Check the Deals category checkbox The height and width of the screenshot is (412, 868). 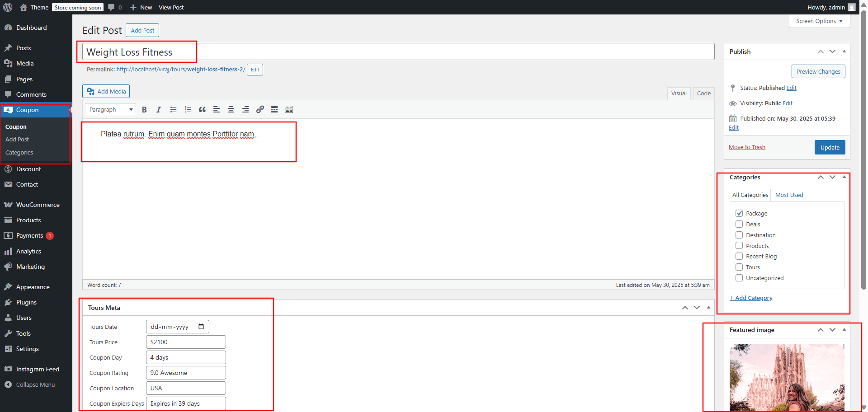point(739,224)
